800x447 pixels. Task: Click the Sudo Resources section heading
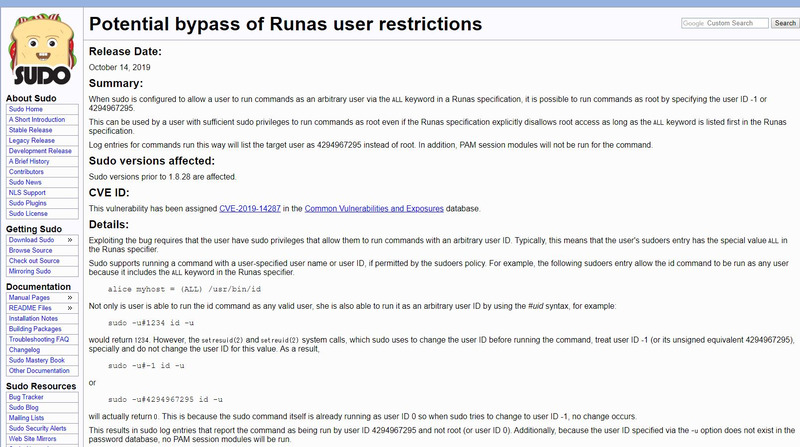(x=41, y=386)
